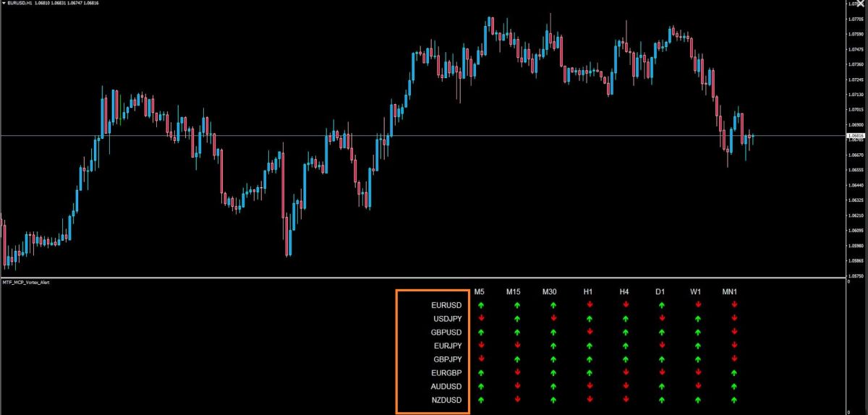The width and height of the screenshot is (868, 415).
Task: Click the NZDUSD H4 red down arrow
Action: click(x=626, y=399)
